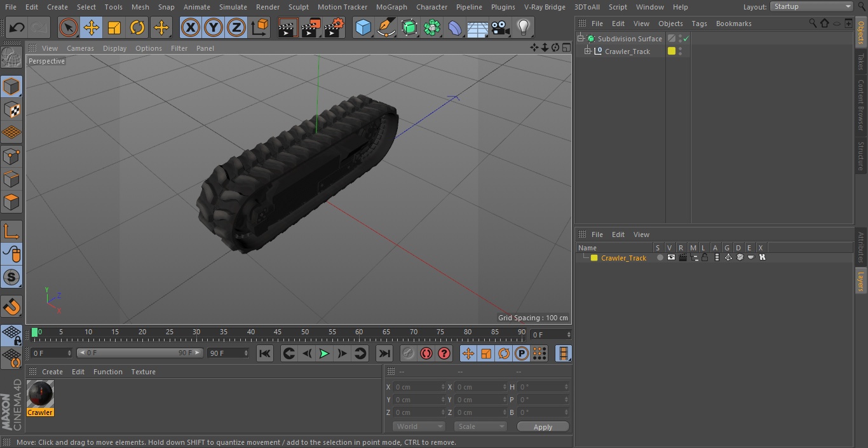Toggle Subdivision Surface enable checkmark
Image resolution: width=868 pixels, height=448 pixels.
[x=686, y=39]
